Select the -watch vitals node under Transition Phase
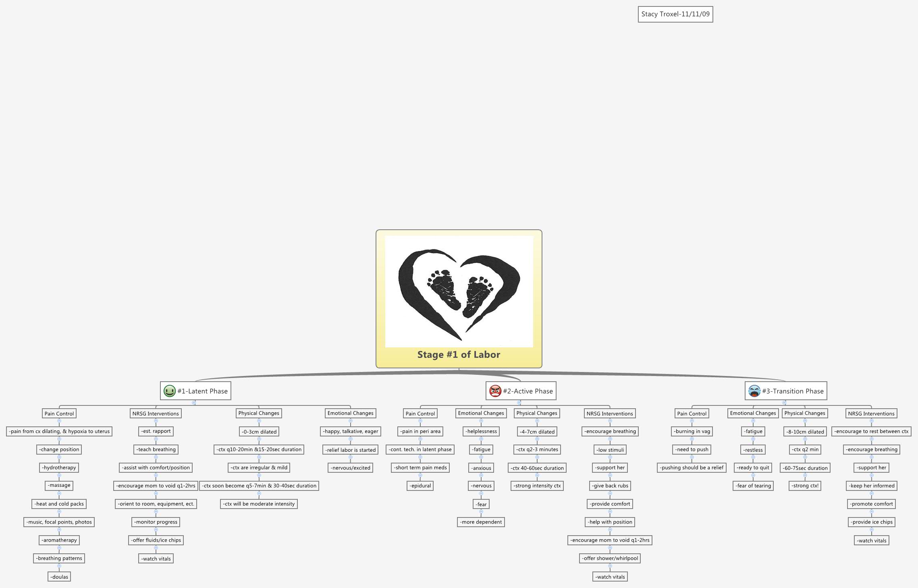 click(x=872, y=540)
